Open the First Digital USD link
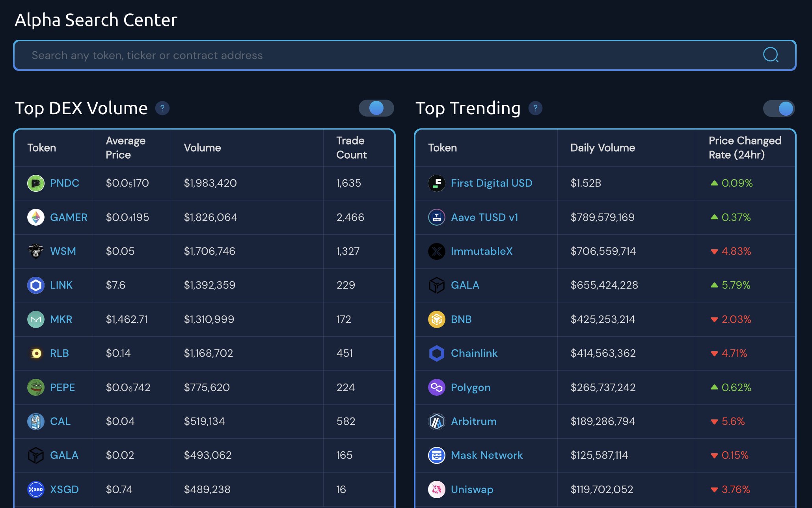812x508 pixels. 492,183
